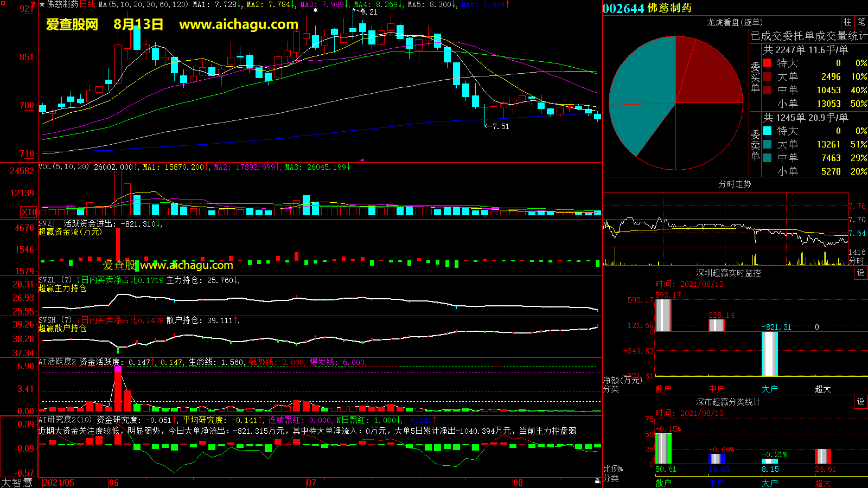Click the 大智慧 logo at bottom left

click(x=17, y=483)
